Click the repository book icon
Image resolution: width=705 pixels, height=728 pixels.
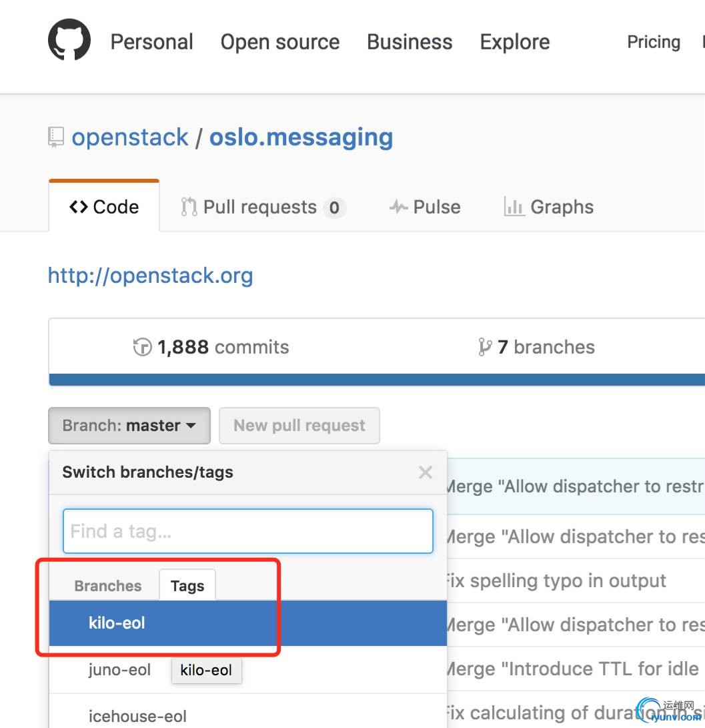[x=56, y=137]
